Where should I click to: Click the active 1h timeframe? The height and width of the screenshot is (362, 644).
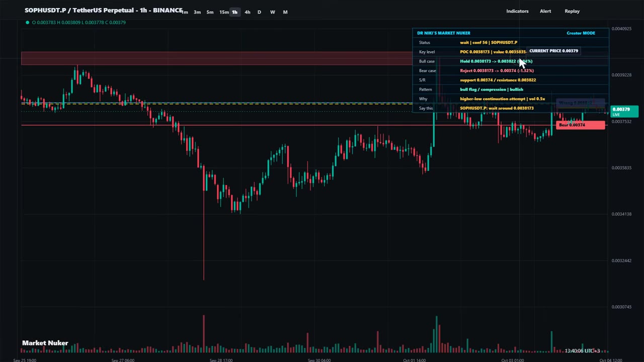point(234,12)
